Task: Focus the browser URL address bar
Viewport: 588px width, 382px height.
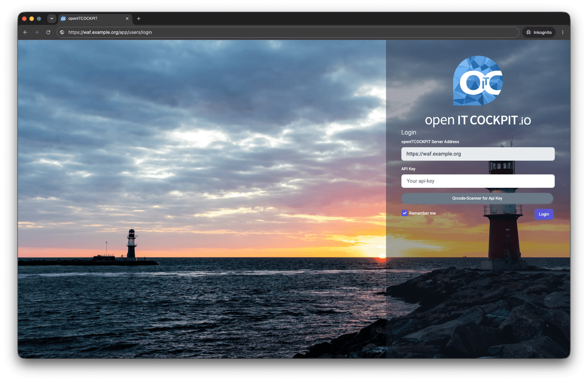Action: 288,32
